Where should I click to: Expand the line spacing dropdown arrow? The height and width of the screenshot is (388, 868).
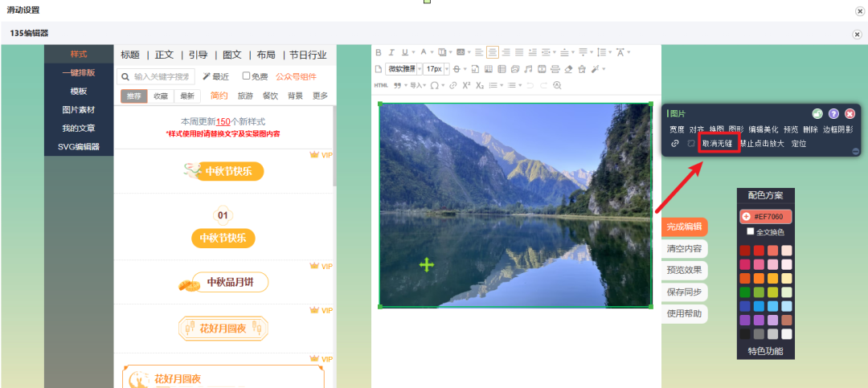610,52
